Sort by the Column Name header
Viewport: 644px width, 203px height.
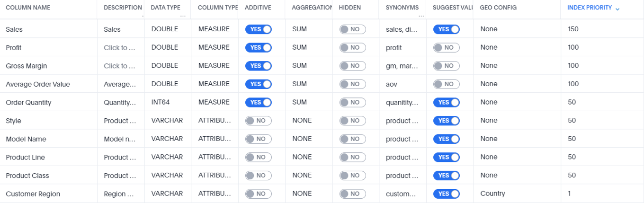(x=28, y=8)
